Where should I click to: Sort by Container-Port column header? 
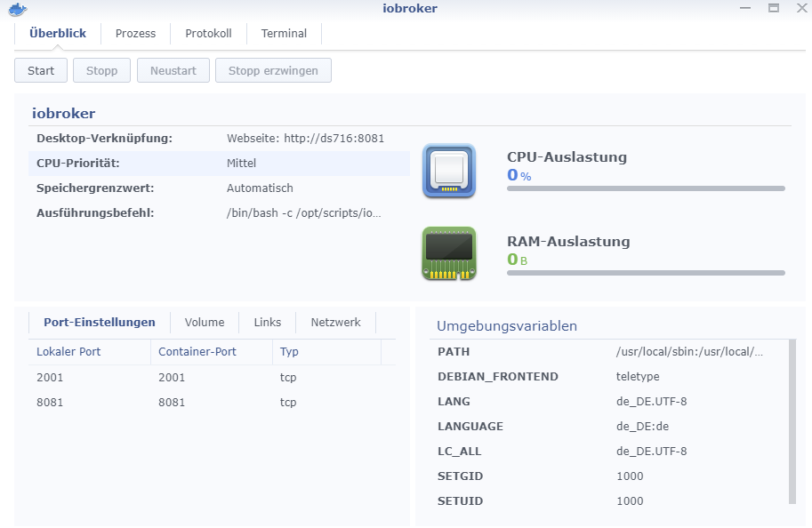pyautogui.click(x=212, y=352)
